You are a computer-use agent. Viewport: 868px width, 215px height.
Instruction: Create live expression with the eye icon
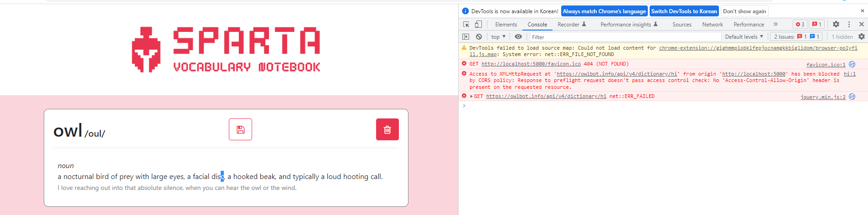pyautogui.click(x=518, y=36)
